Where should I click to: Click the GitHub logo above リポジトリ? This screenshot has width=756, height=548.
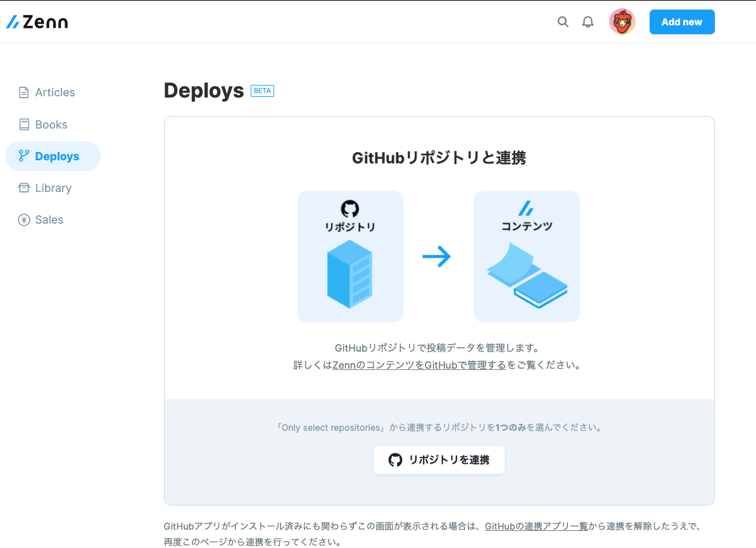click(x=350, y=209)
